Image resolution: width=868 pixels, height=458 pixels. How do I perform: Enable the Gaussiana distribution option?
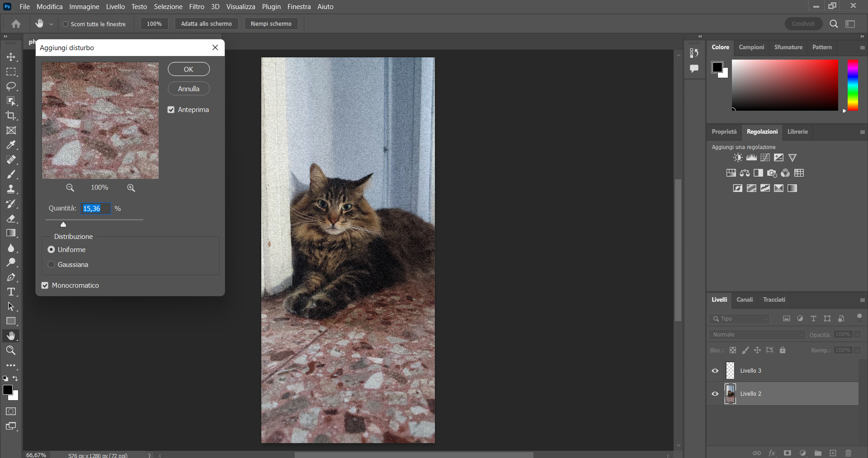click(x=51, y=265)
